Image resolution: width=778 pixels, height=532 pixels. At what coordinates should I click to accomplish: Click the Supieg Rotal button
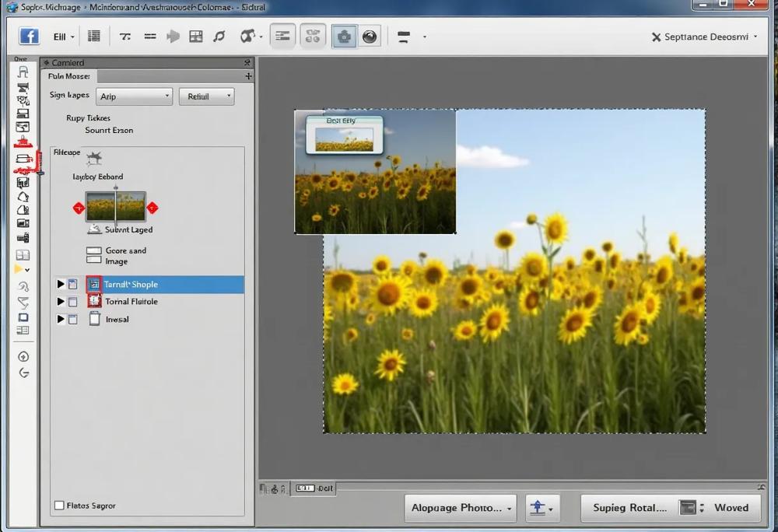[629, 508]
